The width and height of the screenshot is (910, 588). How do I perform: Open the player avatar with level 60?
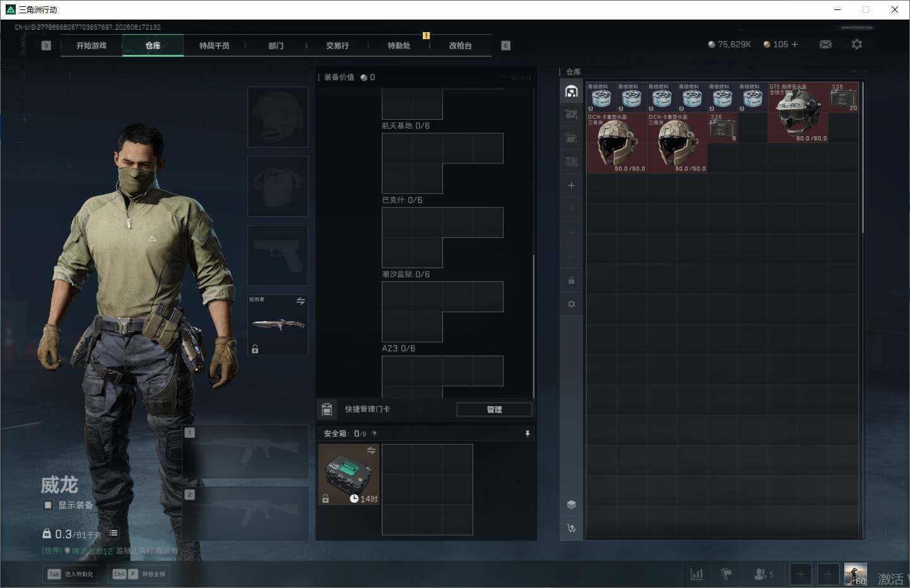(856, 574)
